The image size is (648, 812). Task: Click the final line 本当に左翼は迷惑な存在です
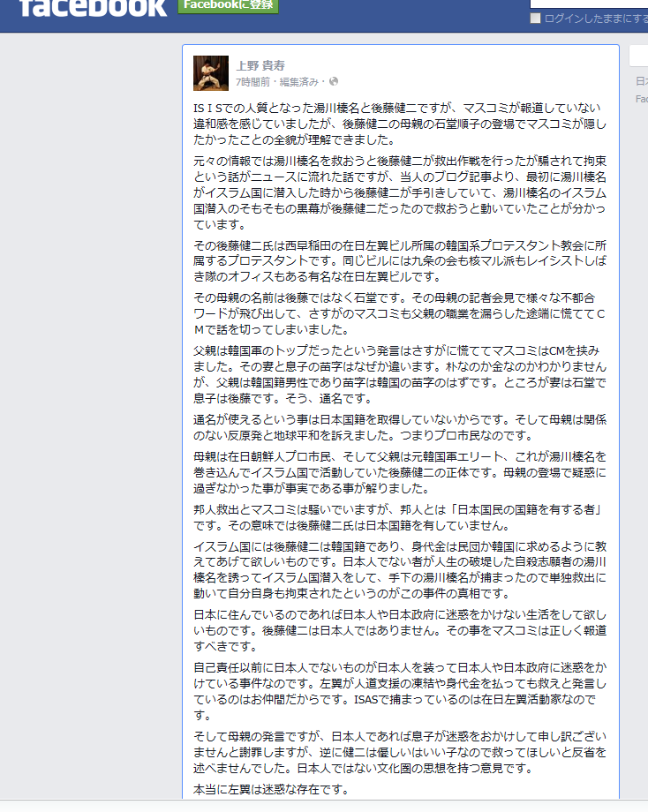[x=271, y=789]
